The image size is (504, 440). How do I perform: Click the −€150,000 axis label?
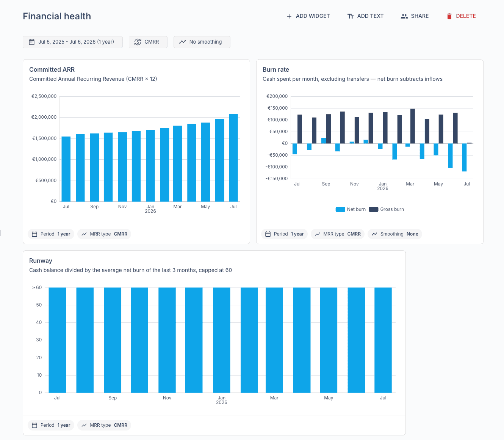pos(277,179)
